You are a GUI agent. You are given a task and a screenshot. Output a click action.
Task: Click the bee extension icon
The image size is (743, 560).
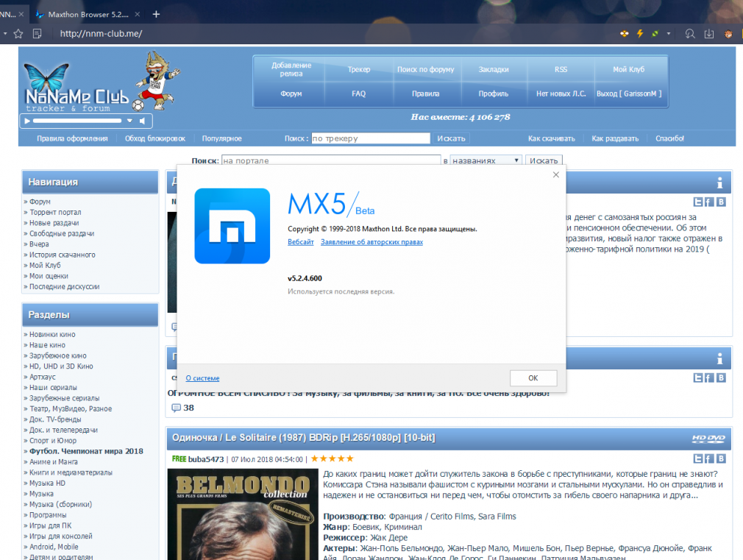pos(625,34)
